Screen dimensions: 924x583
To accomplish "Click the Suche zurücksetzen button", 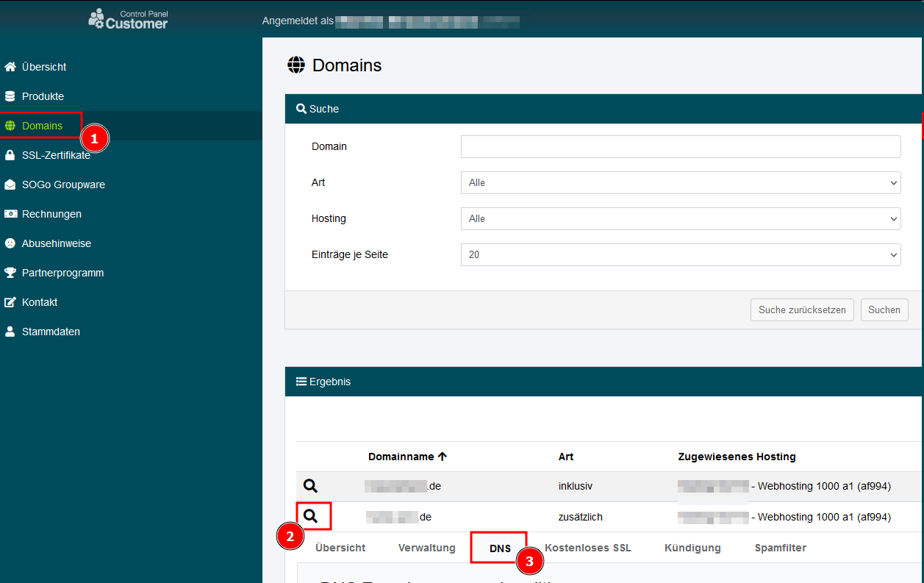I will click(x=802, y=310).
